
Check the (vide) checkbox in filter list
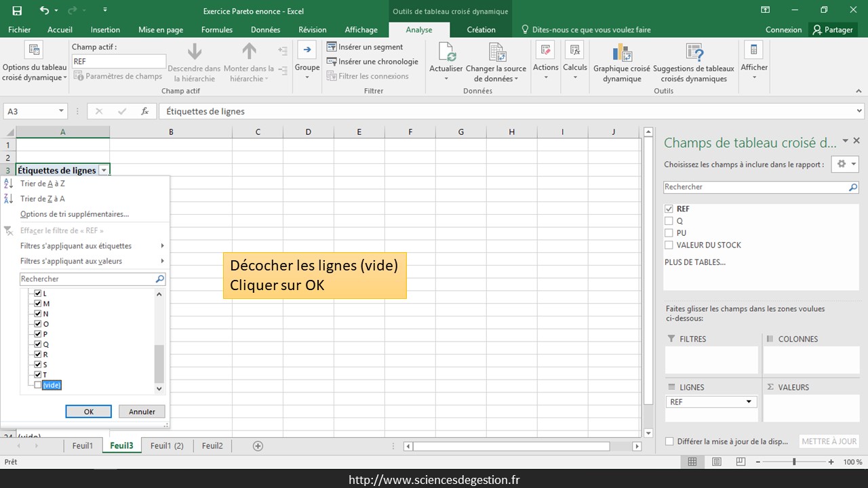click(x=38, y=385)
